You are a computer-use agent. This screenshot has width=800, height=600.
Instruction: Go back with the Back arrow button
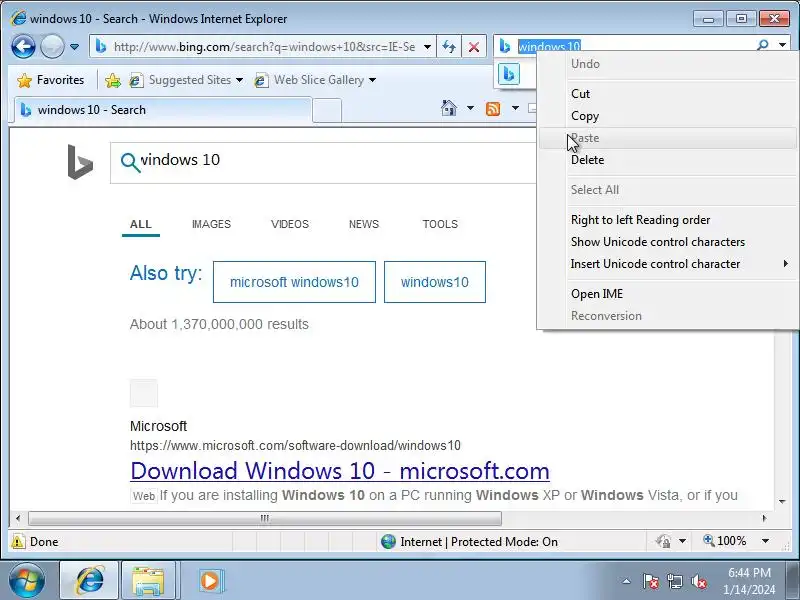click(x=23, y=47)
